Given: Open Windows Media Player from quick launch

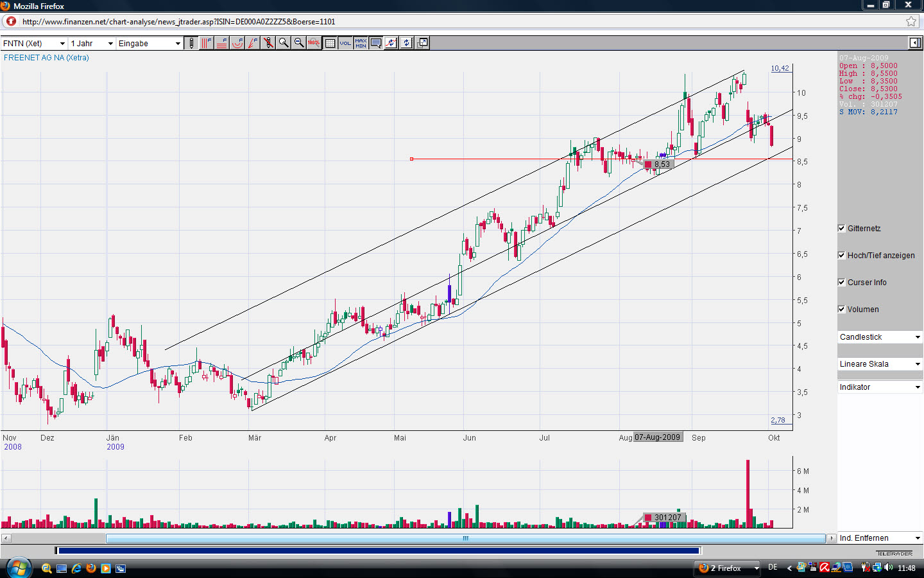Looking at the screenshot, I should (x=106, y=568).
